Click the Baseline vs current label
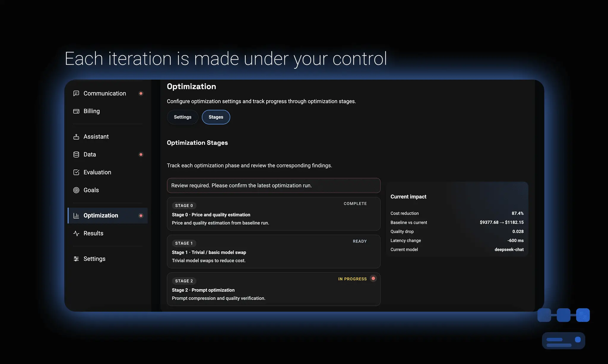Image resolution: width=608 pixels, height=364 pixels. pyautogui.click(x=409, y=223)
